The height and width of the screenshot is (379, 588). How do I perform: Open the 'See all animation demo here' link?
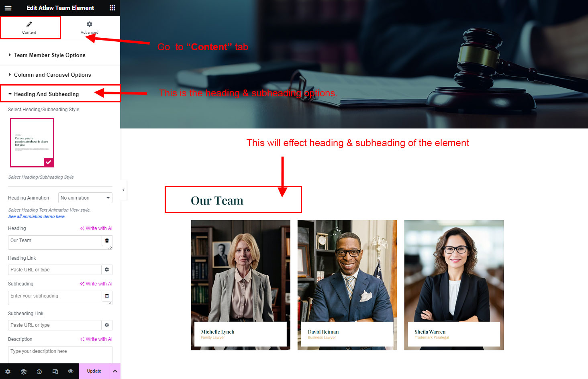point(37,216)
